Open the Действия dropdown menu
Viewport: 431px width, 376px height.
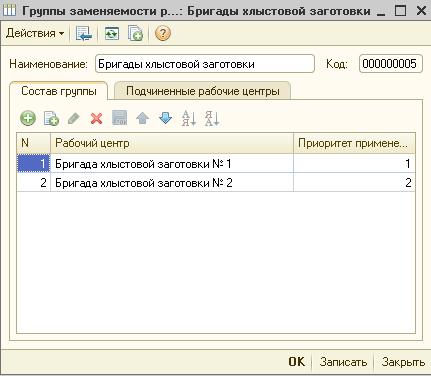point(35,33)
